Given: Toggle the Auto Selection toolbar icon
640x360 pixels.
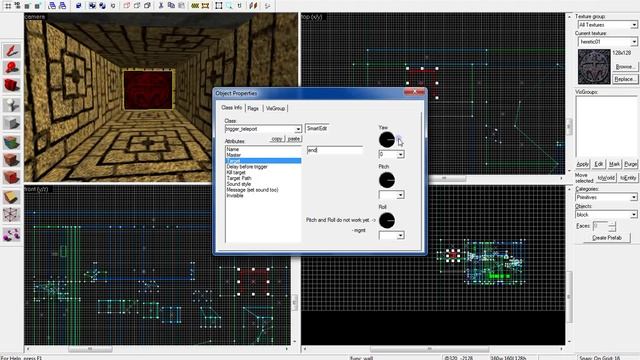Looking at the screenshot, I should (x=229, y=5).
